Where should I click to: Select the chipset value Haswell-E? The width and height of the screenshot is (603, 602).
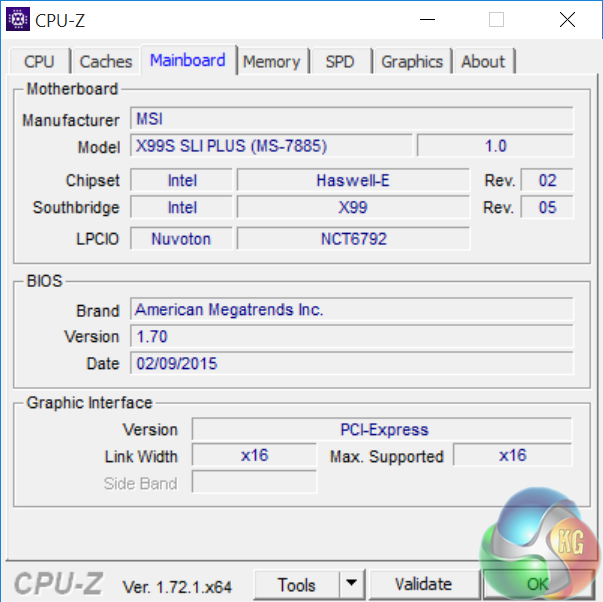coord(353,180)
